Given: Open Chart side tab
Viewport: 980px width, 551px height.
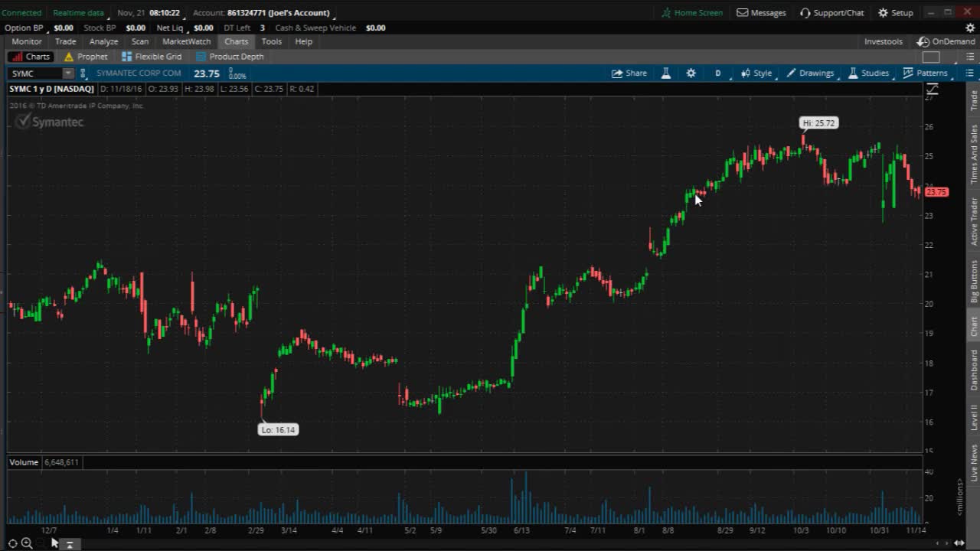Looking at the screenshot, I should [974, 327].
